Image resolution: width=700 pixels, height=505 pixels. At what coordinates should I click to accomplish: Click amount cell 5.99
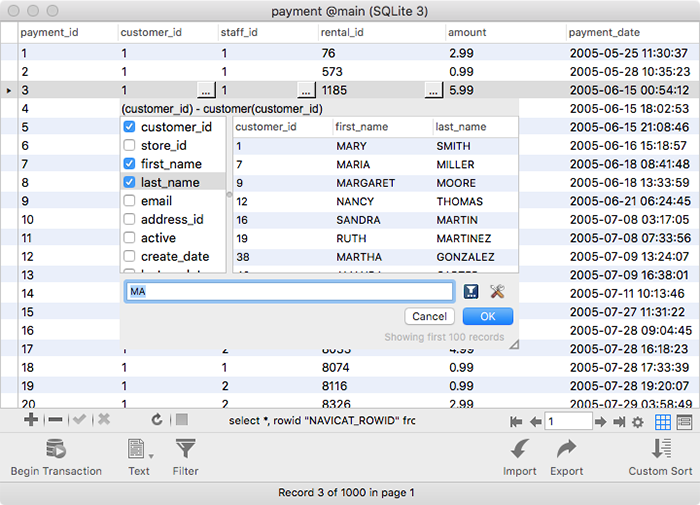[x=461, y=90]
